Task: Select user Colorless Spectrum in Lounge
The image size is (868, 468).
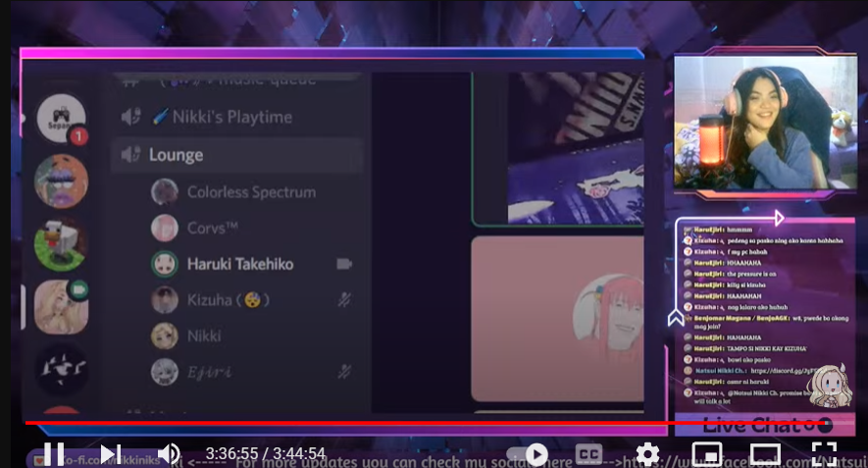Action: pos(251,192)
